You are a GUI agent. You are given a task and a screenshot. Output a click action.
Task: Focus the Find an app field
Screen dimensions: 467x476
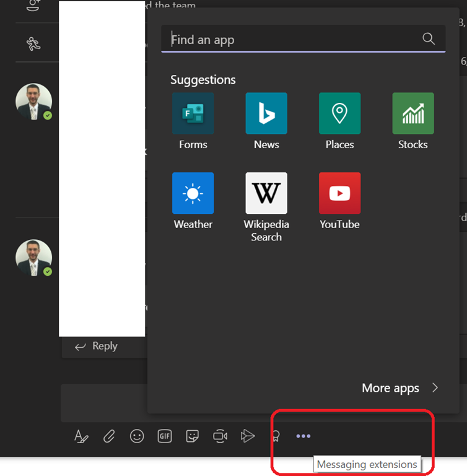(x=291, y=40)
